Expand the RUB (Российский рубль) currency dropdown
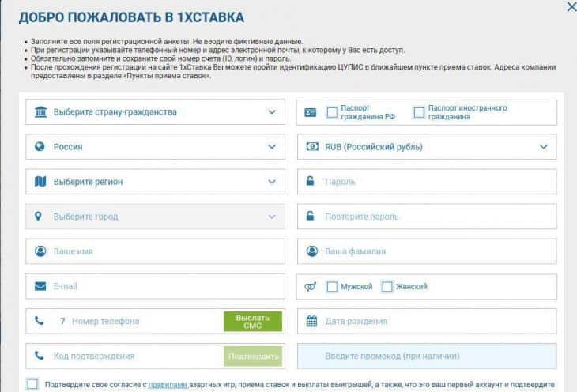Viewport: 577px width, 392px height. [427, 147]
